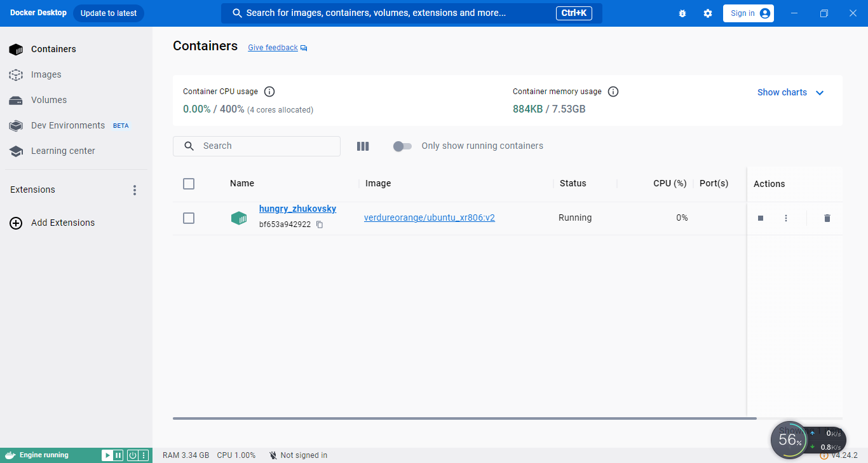Click the v4.24.2 version label
868x463 pixels.
(844, 455)
